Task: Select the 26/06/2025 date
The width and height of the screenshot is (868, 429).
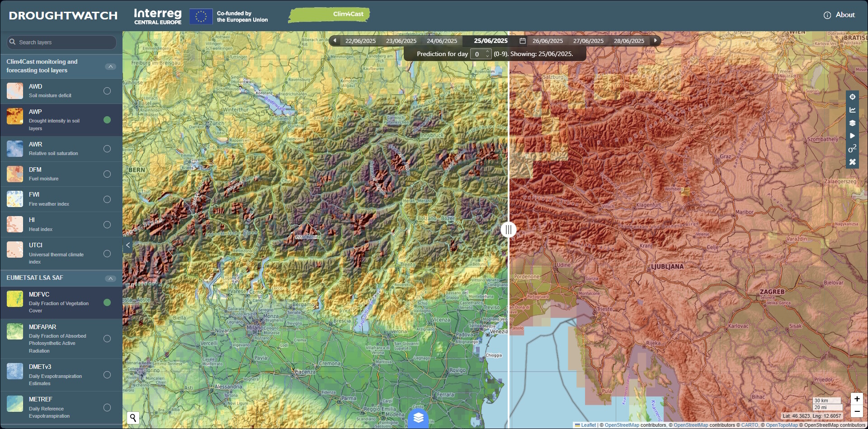Action: (547, 41)
